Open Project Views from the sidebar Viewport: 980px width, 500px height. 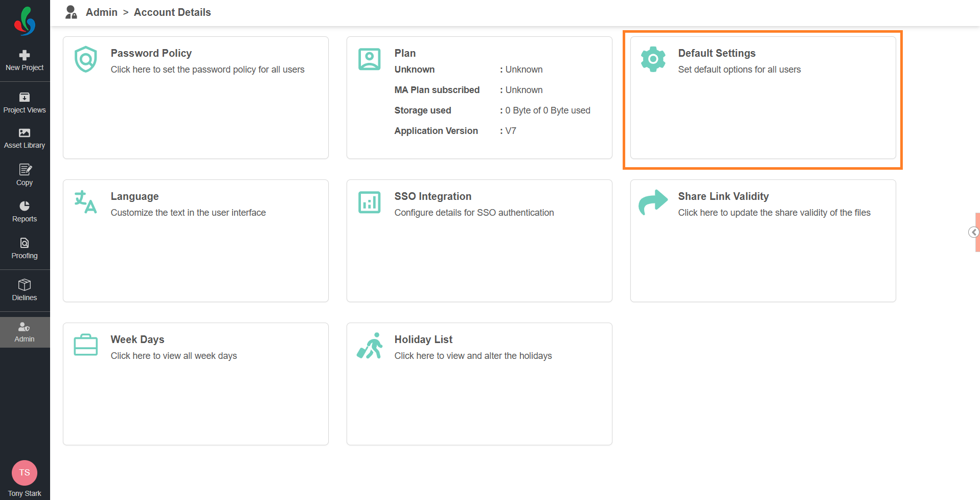(x=25, y=103)
